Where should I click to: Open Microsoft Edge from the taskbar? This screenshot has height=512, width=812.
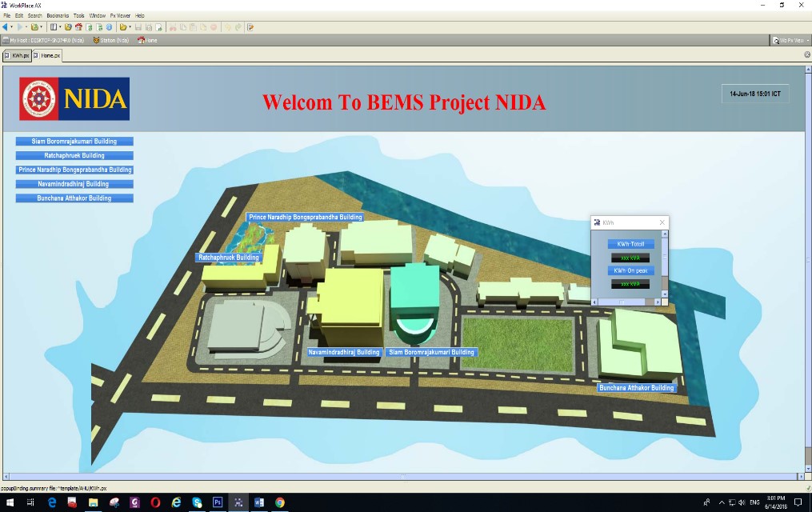[x=52, y=502]
